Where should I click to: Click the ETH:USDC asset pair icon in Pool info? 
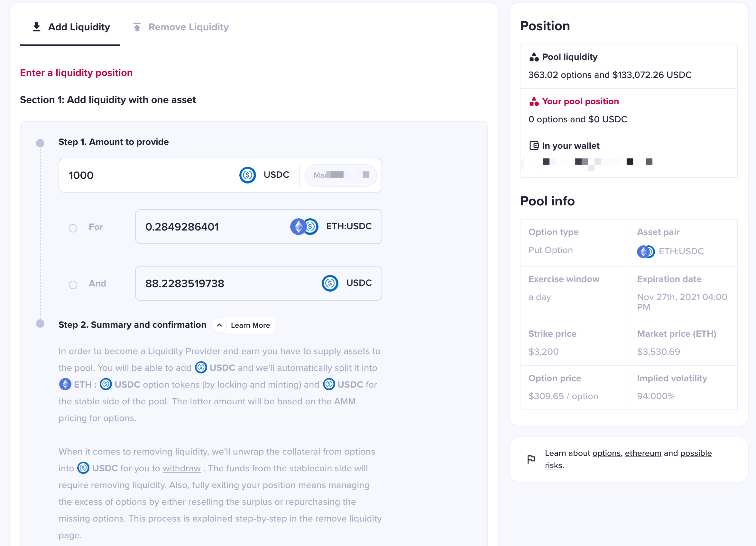point(646,251)
